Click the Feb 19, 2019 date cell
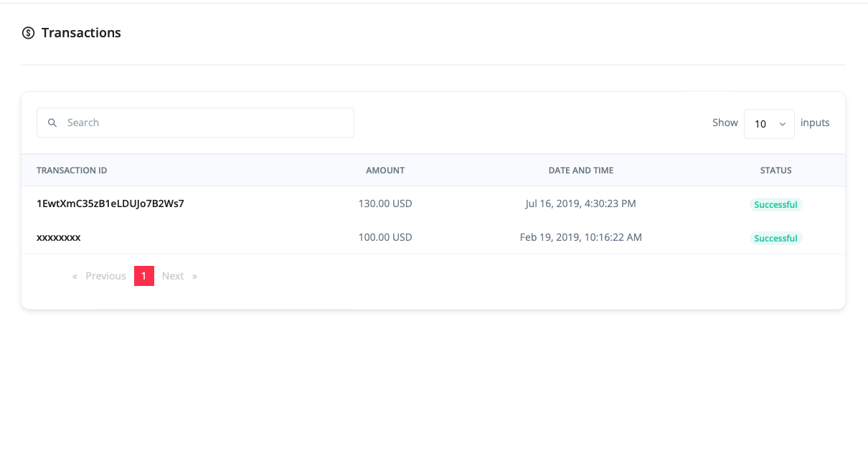Image resolution: width=868 pixels, height=468 pixels. [x=580, y=237]
